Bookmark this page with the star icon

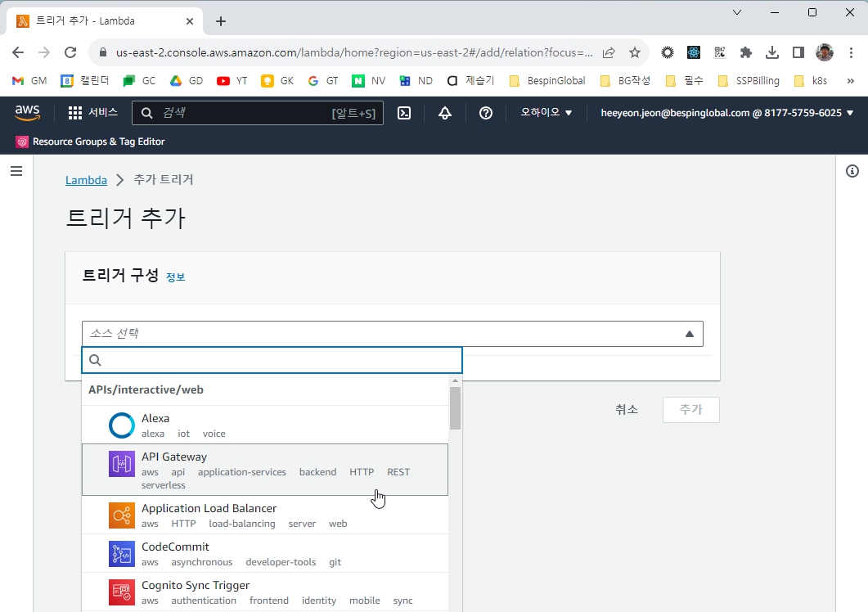point(634,52)
